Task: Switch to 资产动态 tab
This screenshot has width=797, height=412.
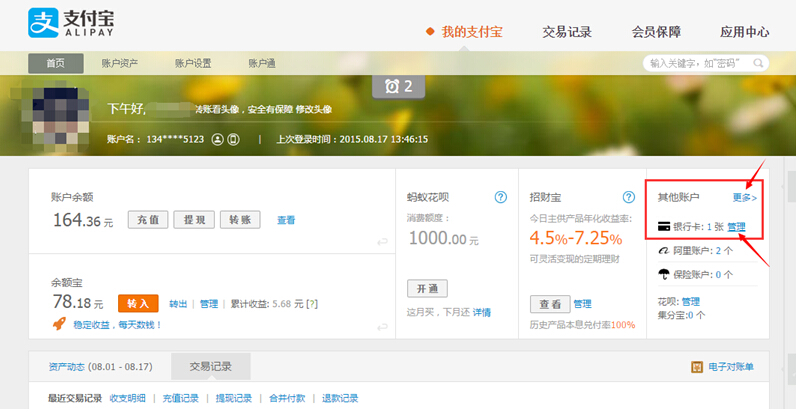Action: click(100, 366)
